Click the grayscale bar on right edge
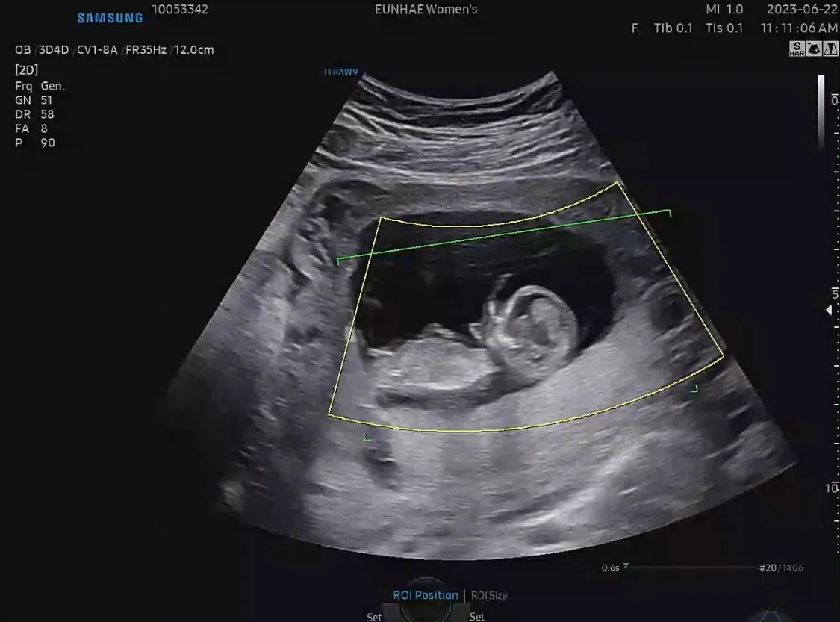 [821, 111]
